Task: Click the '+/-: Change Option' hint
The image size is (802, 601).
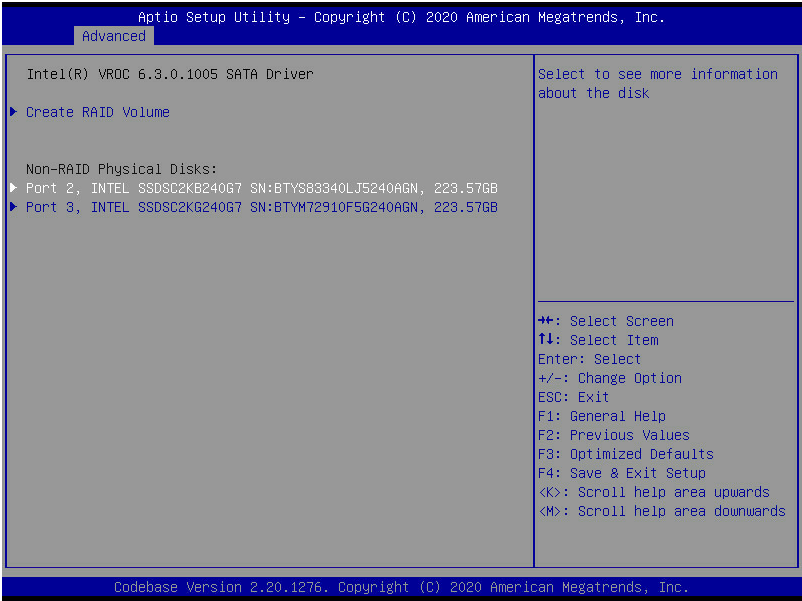Action: click(610, 378)
